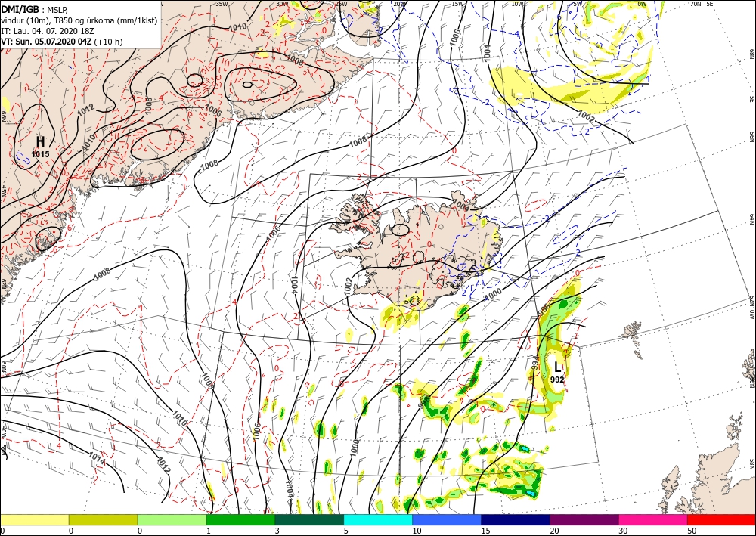
Task: Click the '1015' pressure value below H
Action: click(41, 154)
